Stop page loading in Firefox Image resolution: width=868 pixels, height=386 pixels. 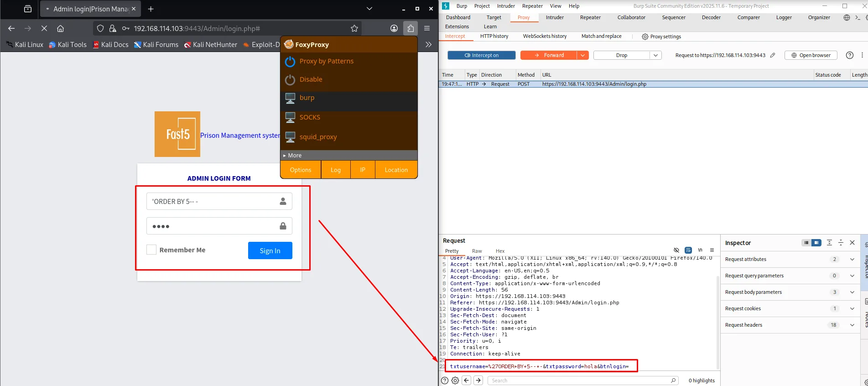click(44, 28)
